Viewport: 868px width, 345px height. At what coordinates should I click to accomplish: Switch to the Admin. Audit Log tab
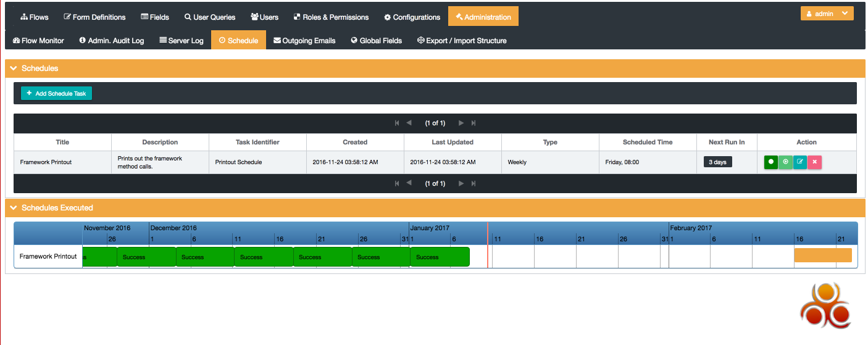112,40
